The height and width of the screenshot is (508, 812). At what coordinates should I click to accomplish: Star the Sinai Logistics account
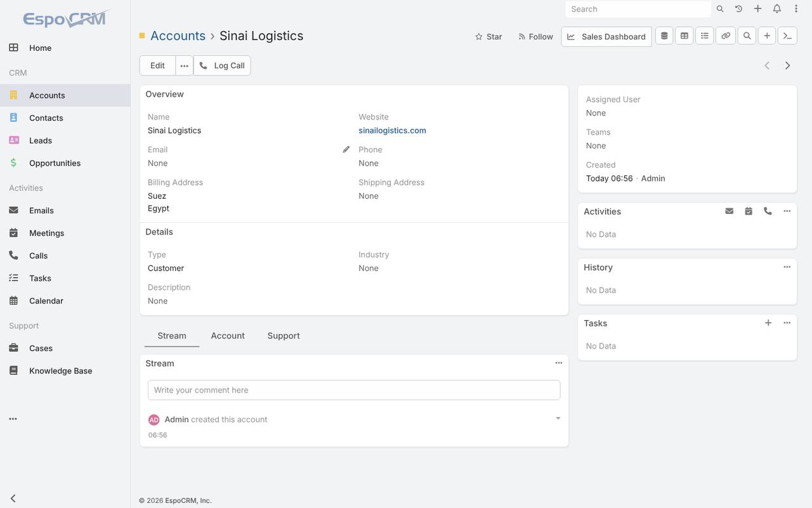click(x=488, y=37)
